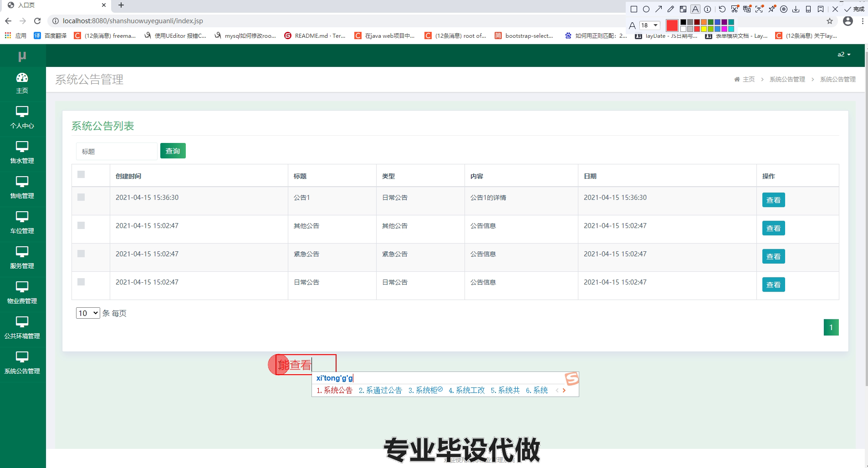Open the 10 per-page dropdown
This screenshot has width=868, height=468.
88,313
